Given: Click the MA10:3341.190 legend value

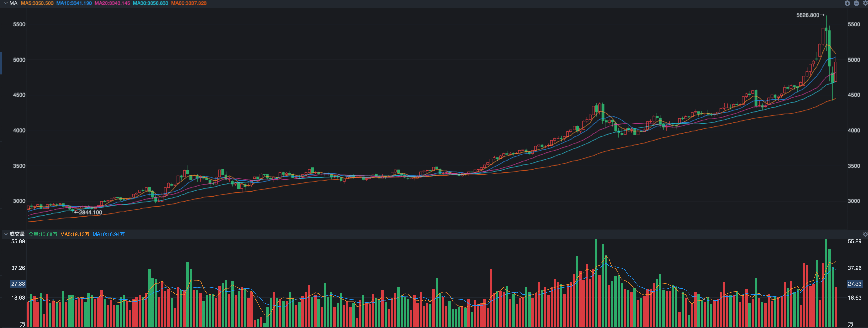Looking at the screenshot, I should (74, 3).
